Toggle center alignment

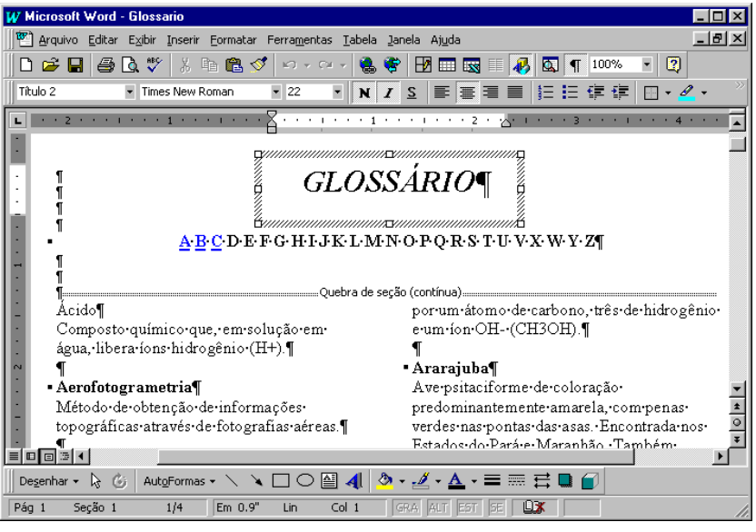[x=466, y=92]
